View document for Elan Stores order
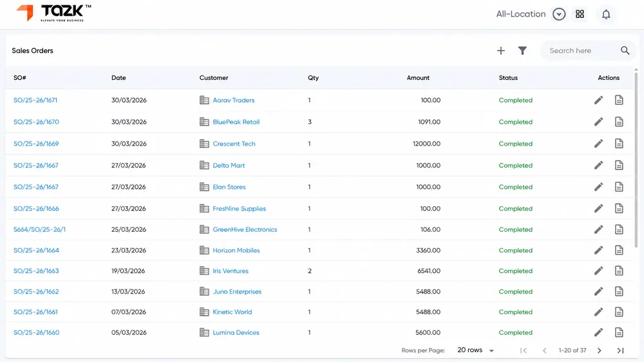 pyautogui.click(x=618, y=187)
